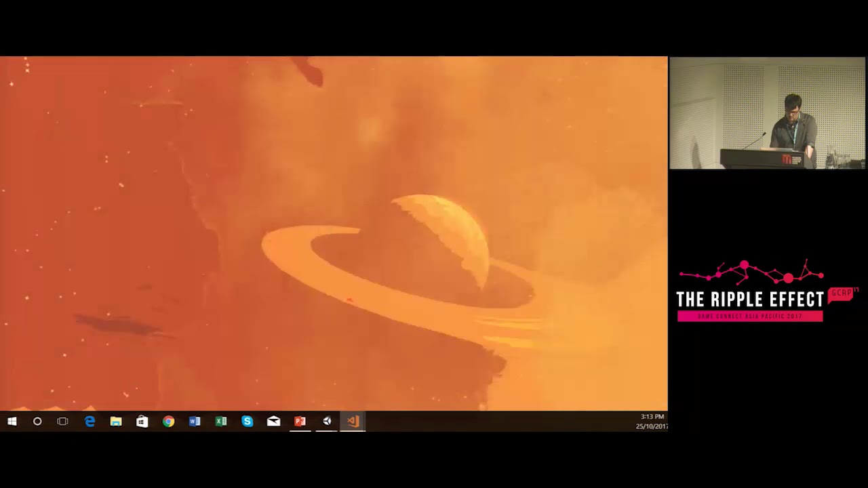Open the Mail app taskbar icon
The height and width of the screenshot is (488, 868).
click(273, 422)
